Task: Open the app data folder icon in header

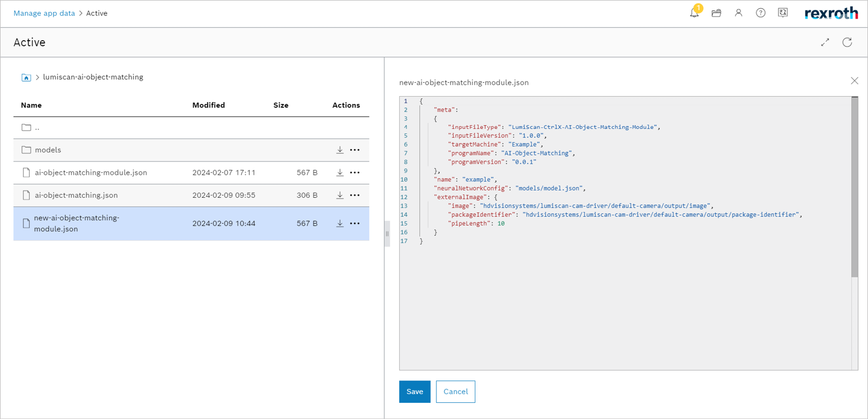Action: tap(716, 13)
